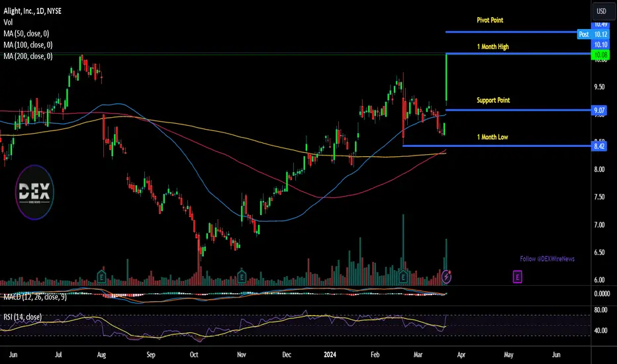Click the lightning bolt event icon
The image size is (617, 364).
[x=446, y=277]
